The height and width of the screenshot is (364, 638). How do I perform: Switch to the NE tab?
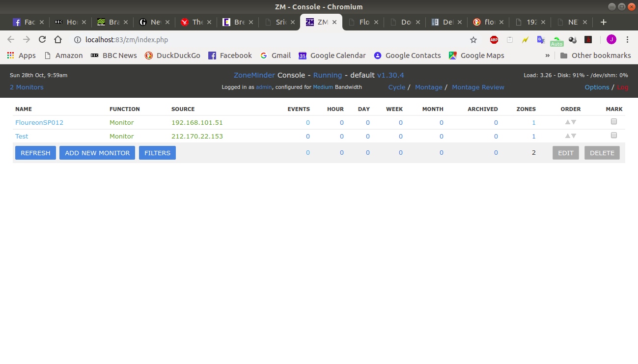point(572,22)
